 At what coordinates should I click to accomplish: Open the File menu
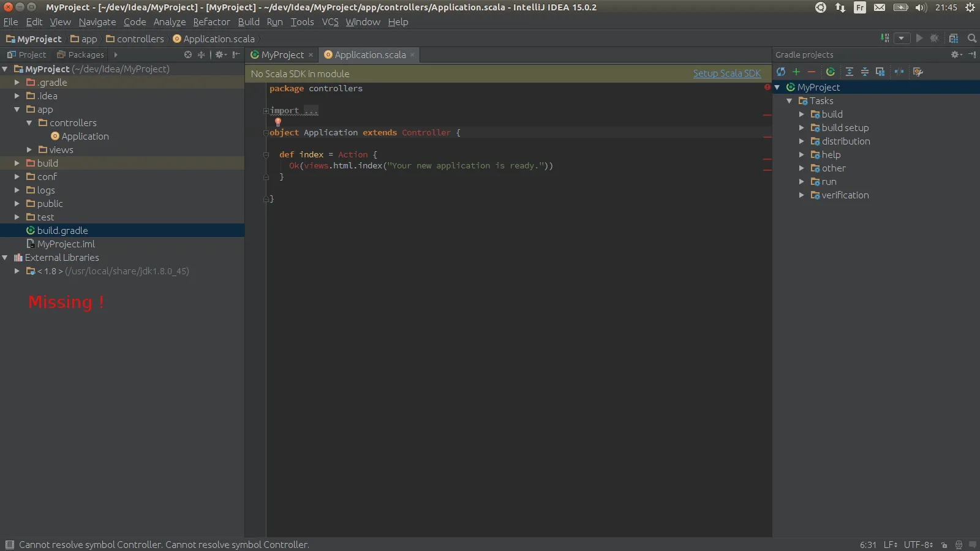pos(10,22)
